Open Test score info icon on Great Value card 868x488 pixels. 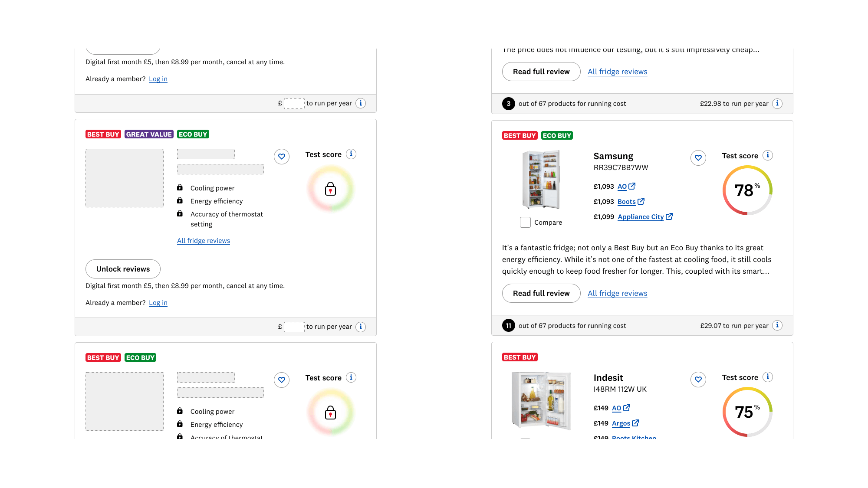(x=351, y=154)
